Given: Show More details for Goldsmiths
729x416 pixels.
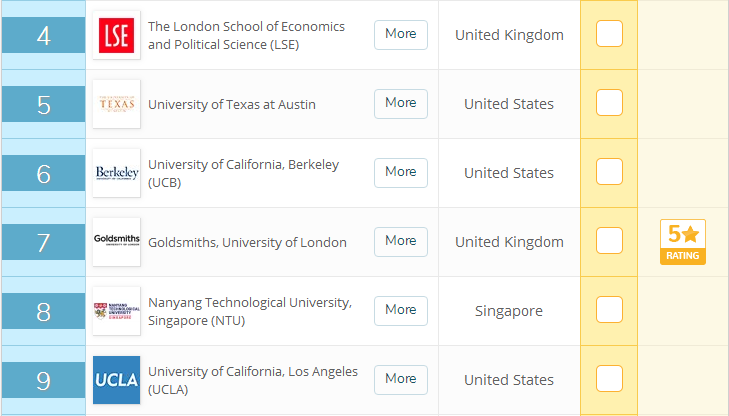Looking at the screenshot, I should click(x=400, y=241).
